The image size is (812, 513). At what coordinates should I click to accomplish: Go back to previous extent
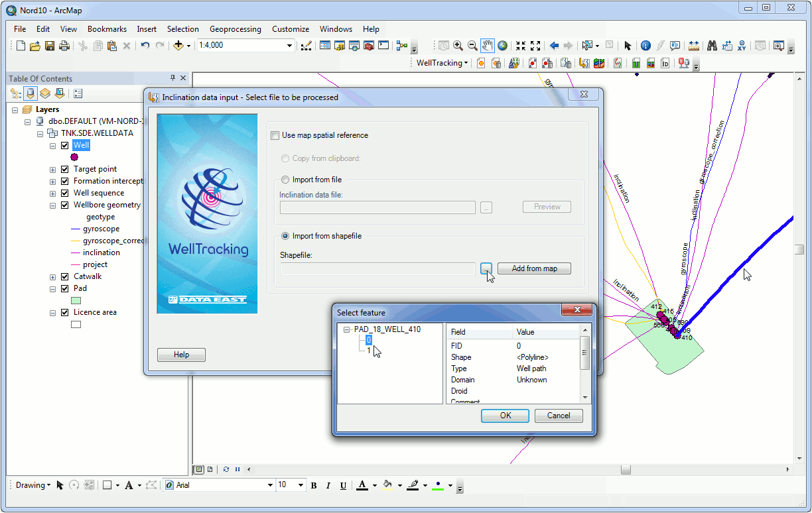point(554,46)
